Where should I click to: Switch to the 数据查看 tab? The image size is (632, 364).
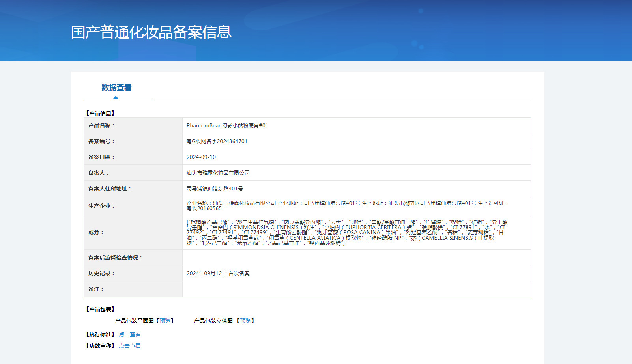(x=116, y=88)
